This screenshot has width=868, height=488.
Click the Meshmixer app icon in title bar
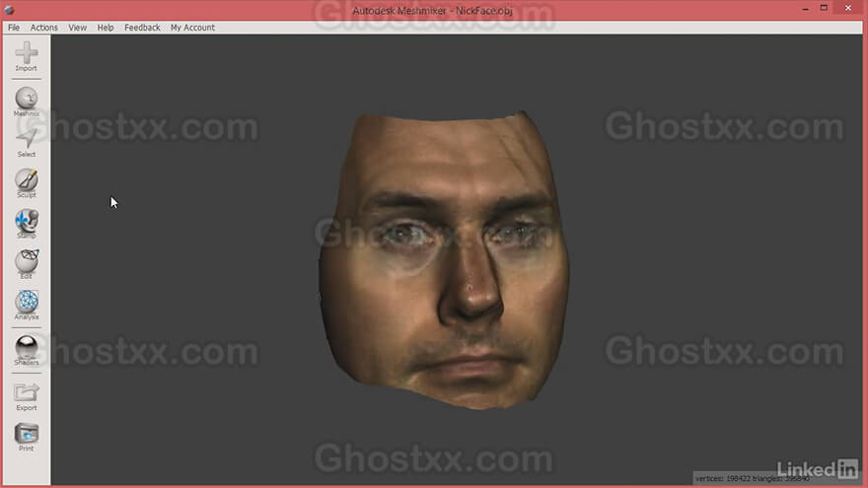(9, 10)
